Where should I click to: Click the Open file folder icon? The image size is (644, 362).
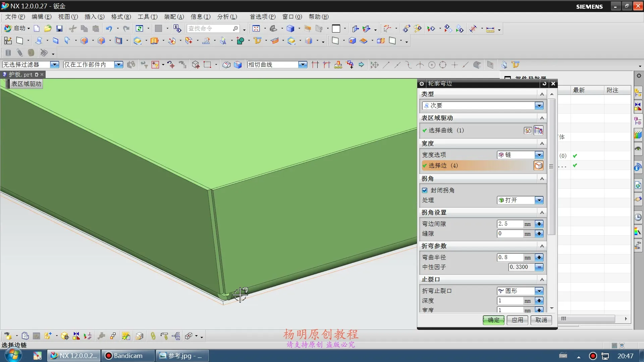pos(48,29)
